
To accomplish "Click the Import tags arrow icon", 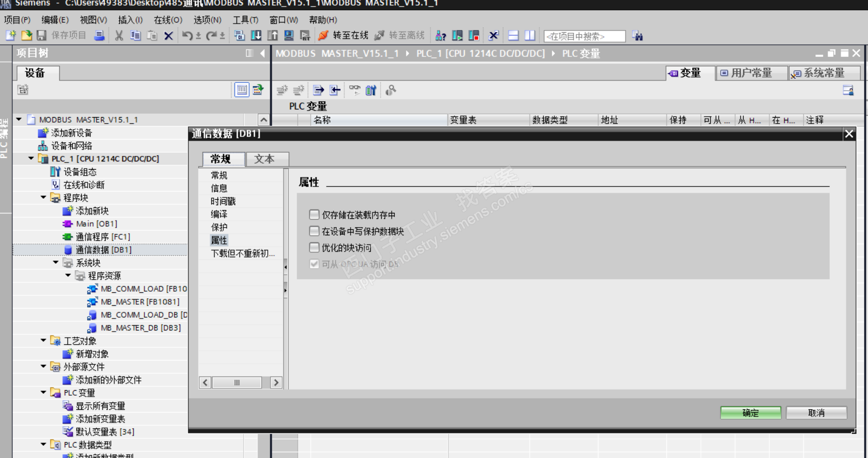I will tap(335, 90).
